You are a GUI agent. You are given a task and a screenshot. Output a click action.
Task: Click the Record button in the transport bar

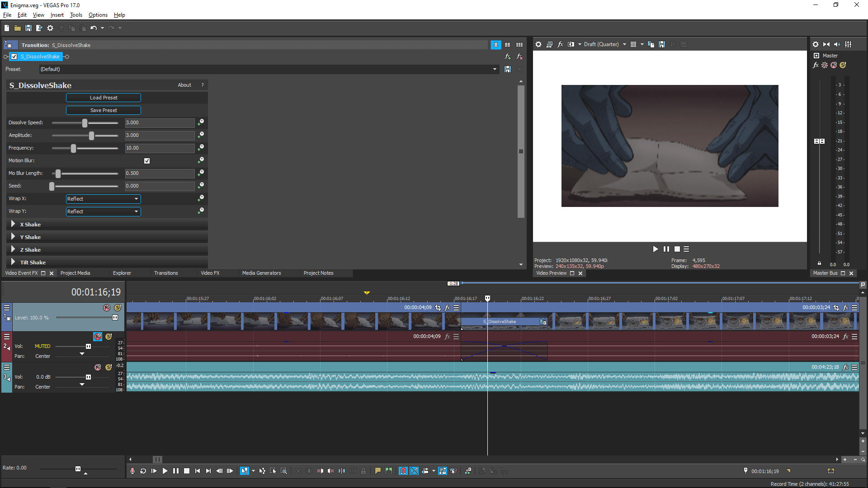[x=132, y=471]
